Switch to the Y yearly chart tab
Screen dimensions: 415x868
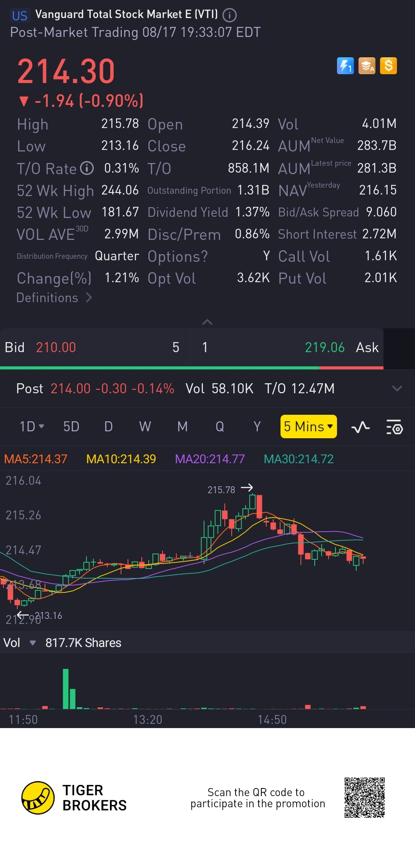pyautogui.click(x=257, y=426)
